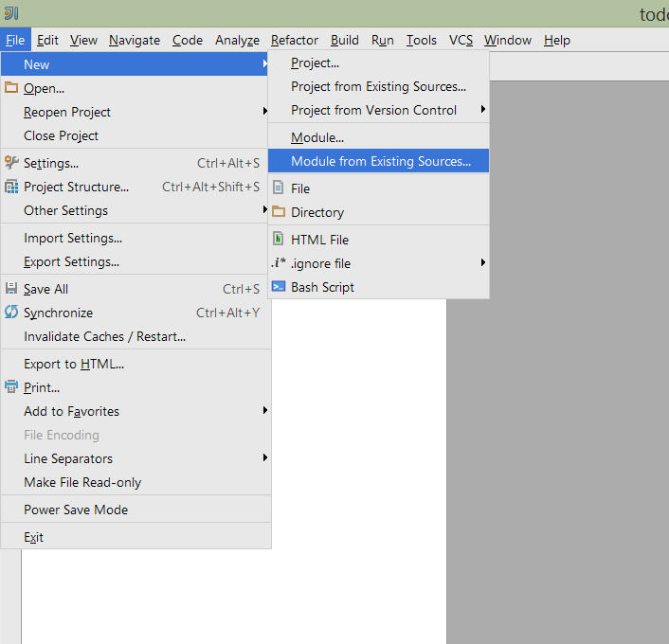Choose Invalidate Caches / Restart
The width and height of the screenshot is (669, 644).
click(x=104, y=336)
